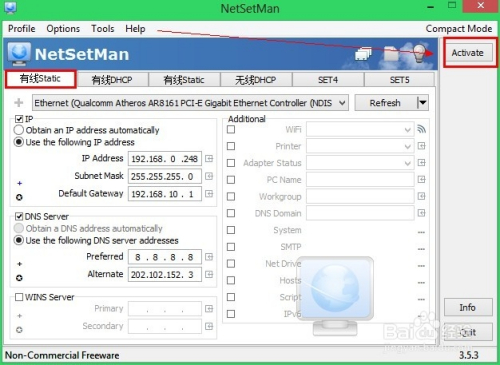Click the plus icon beside adapter dropdown

(x=19, y=103)
